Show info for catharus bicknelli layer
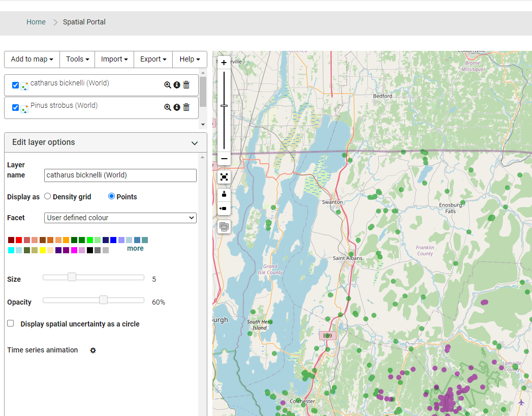 point(177,85)
